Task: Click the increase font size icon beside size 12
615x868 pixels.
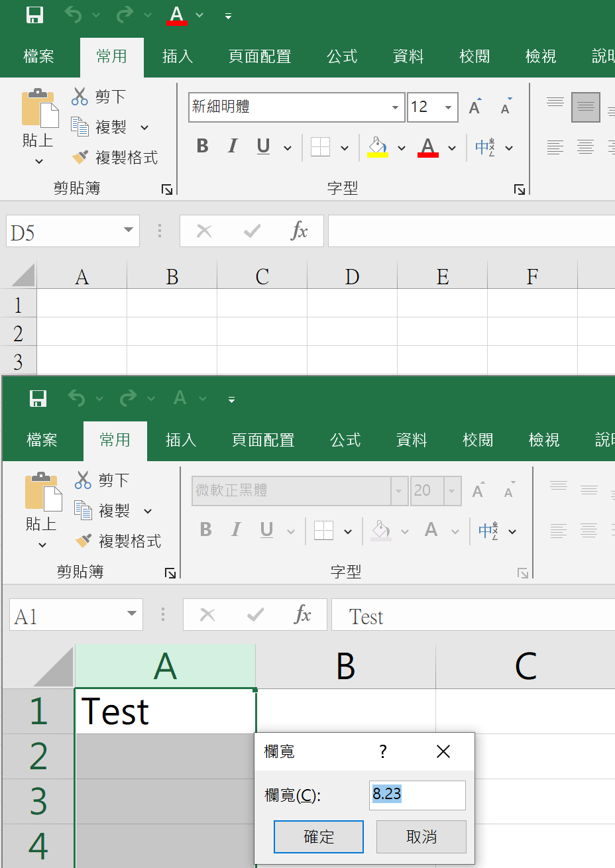Action: [475, 107]
